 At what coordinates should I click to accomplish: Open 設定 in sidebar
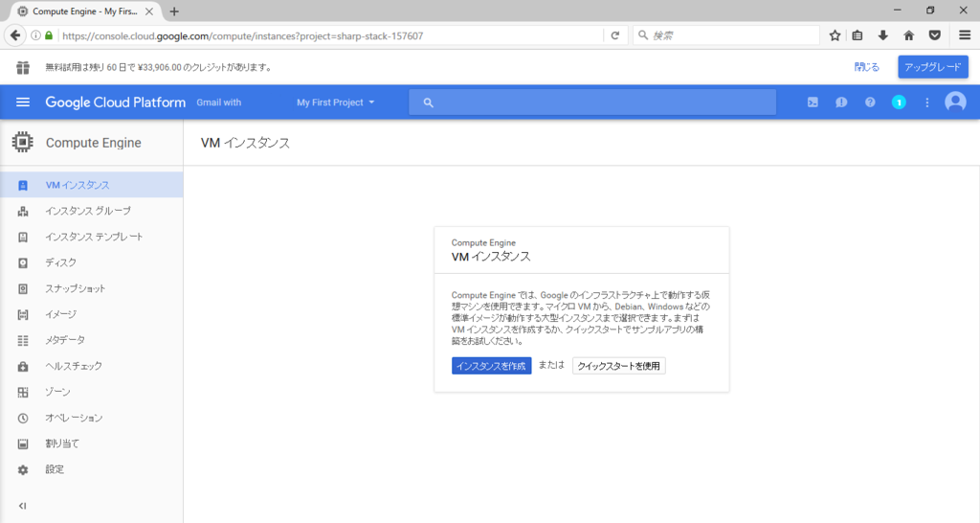tap(91, 469)
